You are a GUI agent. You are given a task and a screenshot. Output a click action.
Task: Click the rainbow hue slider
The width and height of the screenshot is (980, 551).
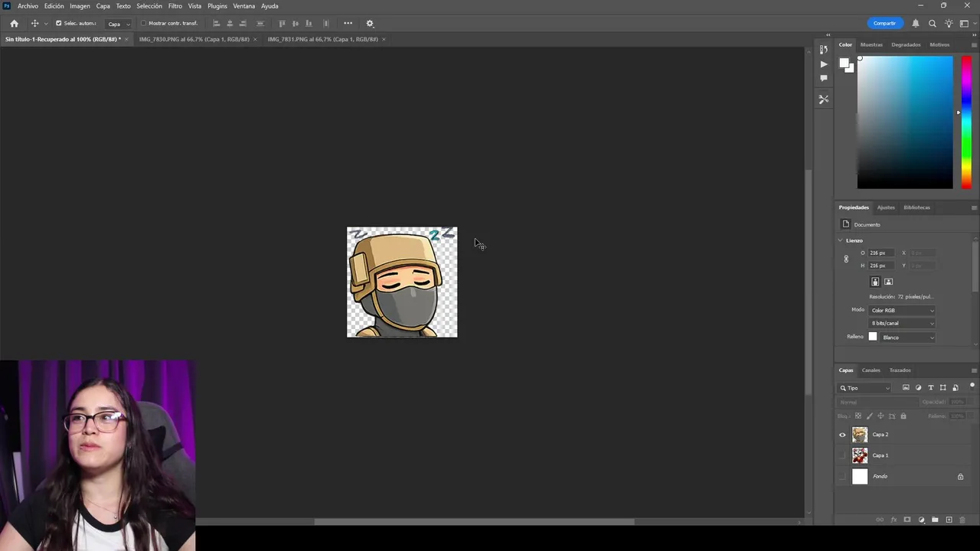(966, 122)
